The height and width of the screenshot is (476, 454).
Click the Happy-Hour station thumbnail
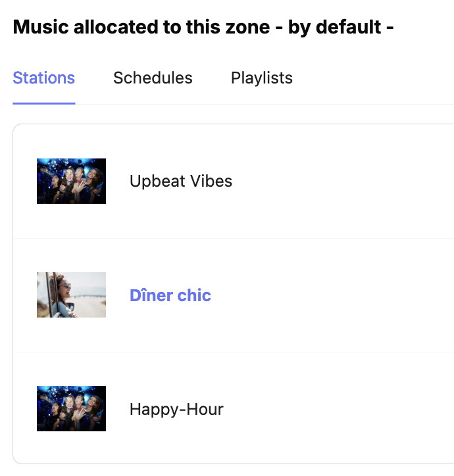pyautogui.click(x=71, y=409)
